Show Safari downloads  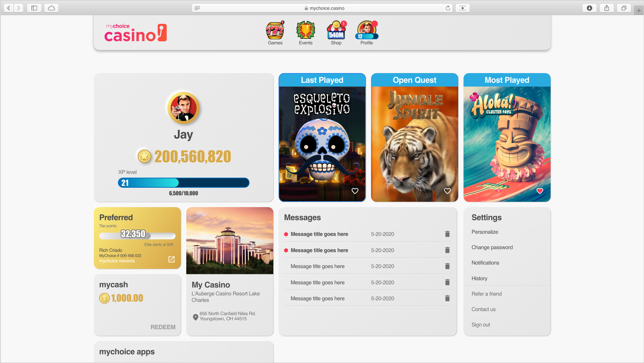[x=589, y=8]
